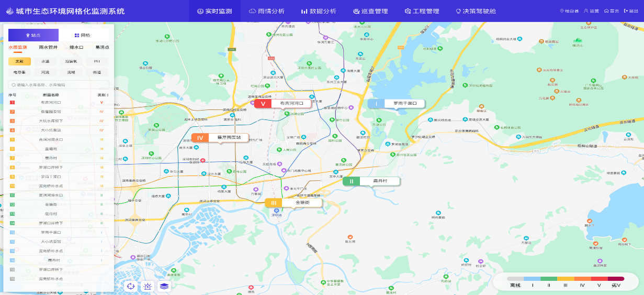Click the 首页 home icon in header
This screenshot has width=644, height=295.
pos(606,11)
